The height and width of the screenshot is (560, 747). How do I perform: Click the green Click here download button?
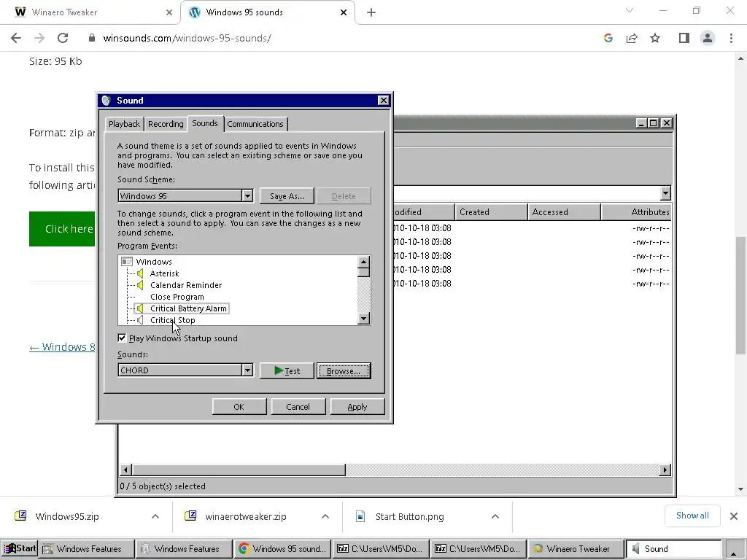[63, 229]
